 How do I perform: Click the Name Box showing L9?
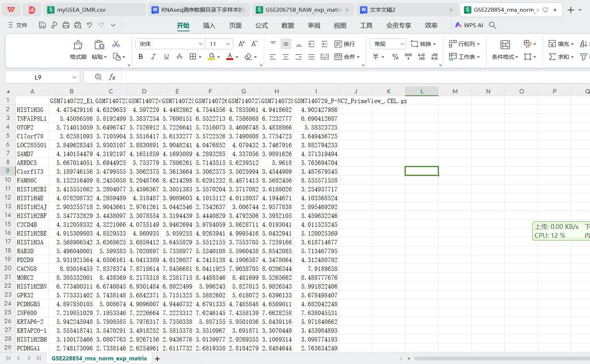42,77
